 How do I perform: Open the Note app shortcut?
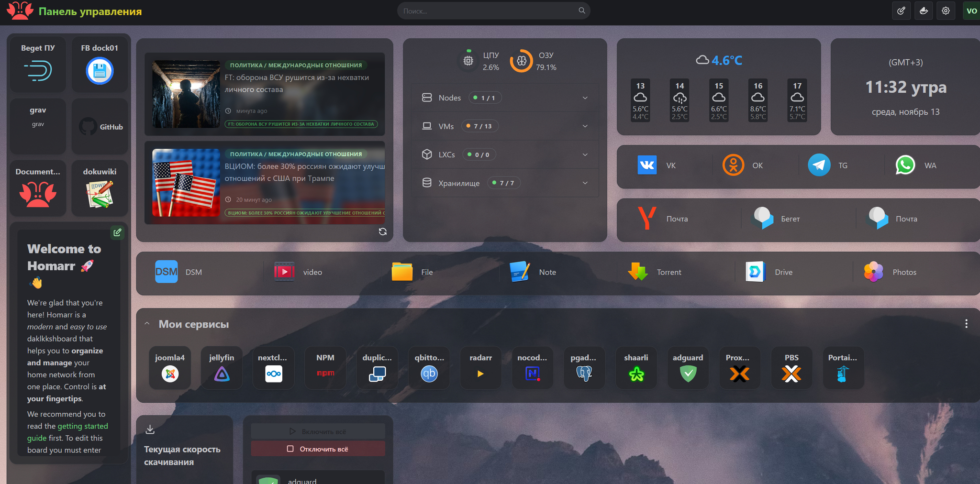pos(533,272)
